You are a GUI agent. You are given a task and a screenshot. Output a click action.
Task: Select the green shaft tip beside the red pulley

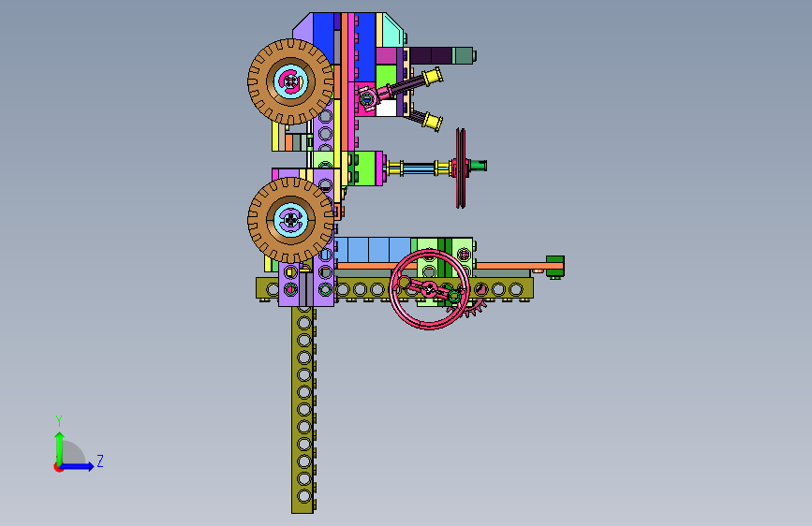tap(479, 166)
